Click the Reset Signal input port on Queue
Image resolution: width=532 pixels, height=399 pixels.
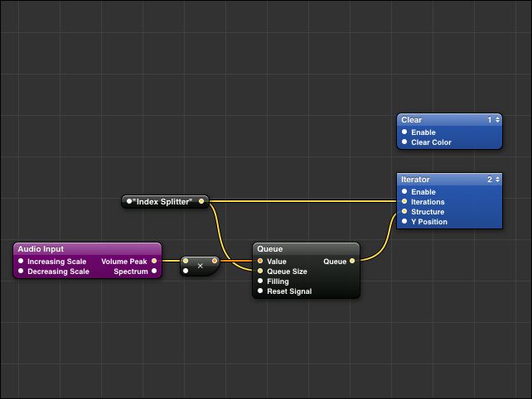pyautogui.click(x=260, y=291)
